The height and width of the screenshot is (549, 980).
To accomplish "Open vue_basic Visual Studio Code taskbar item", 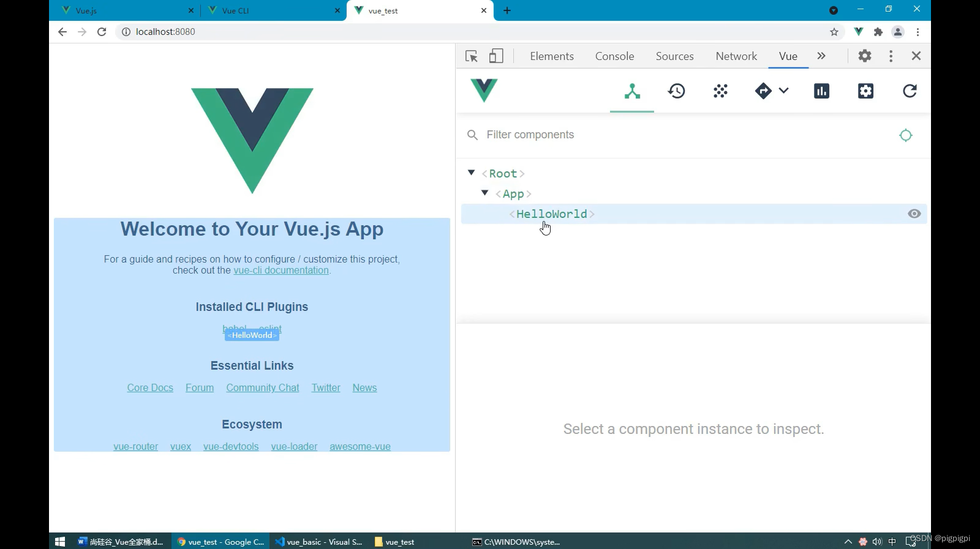I will [319, 542].
